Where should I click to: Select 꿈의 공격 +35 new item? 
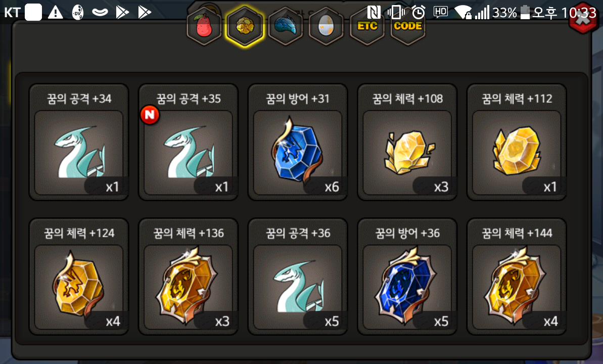(x=189, y=143)
